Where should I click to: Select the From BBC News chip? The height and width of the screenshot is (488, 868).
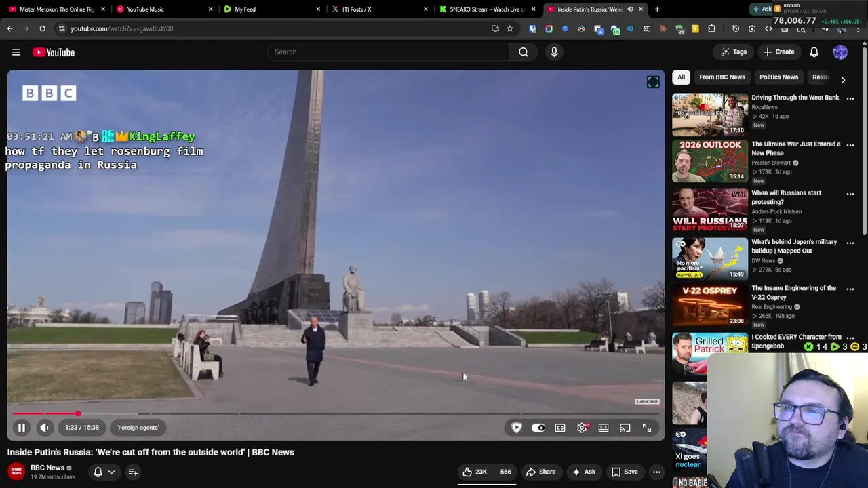[x=722, y=77]
